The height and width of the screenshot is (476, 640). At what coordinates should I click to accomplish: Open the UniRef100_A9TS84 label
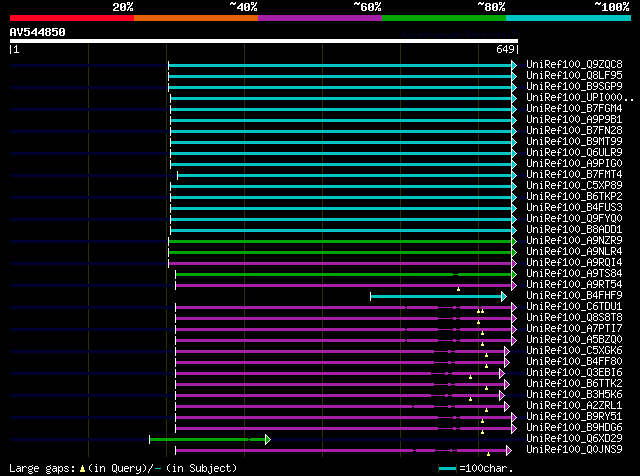coord(574,274)
